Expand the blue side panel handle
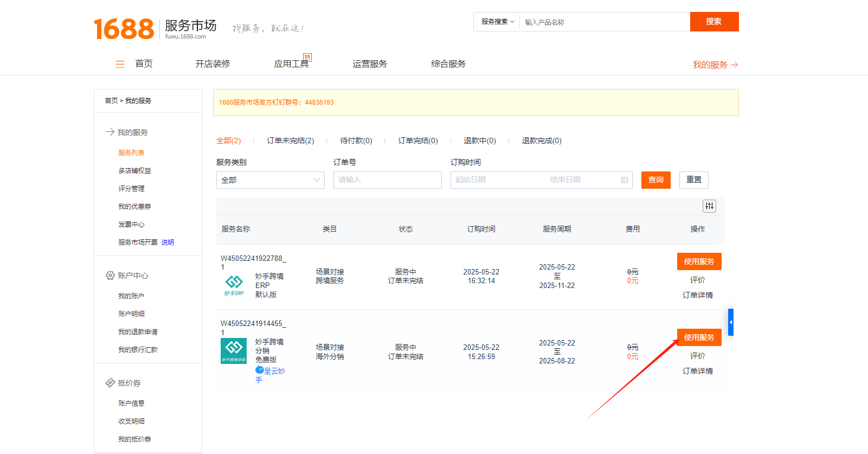 point(731,322)
